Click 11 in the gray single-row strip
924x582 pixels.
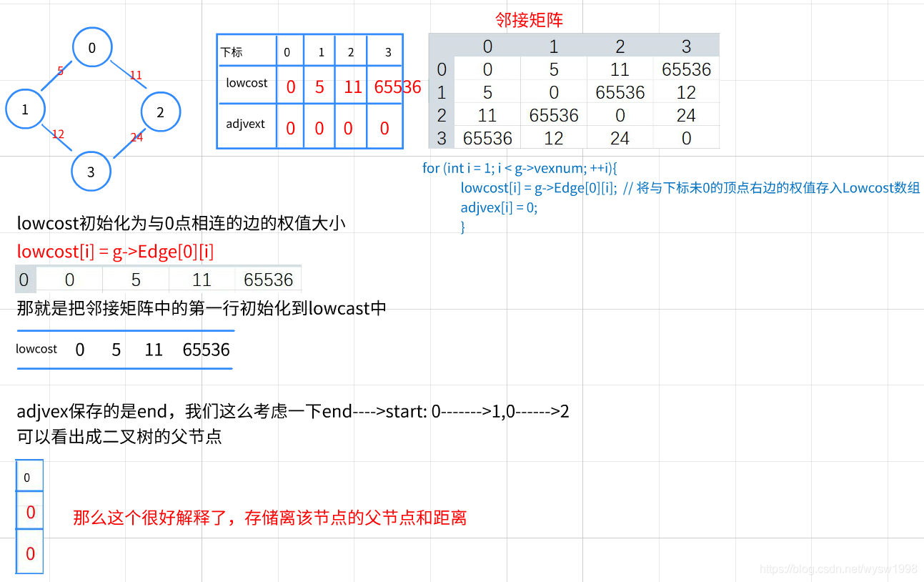click(x=202, y=280)
